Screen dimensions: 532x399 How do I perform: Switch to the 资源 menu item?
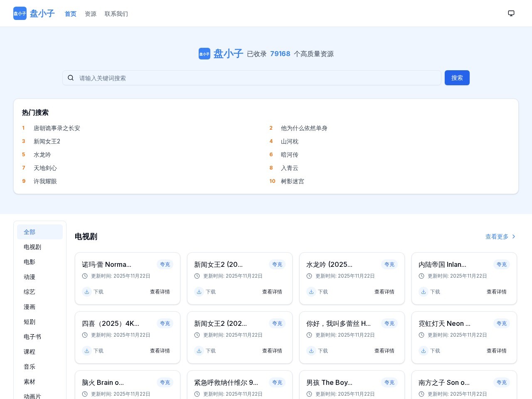[91, 14]
